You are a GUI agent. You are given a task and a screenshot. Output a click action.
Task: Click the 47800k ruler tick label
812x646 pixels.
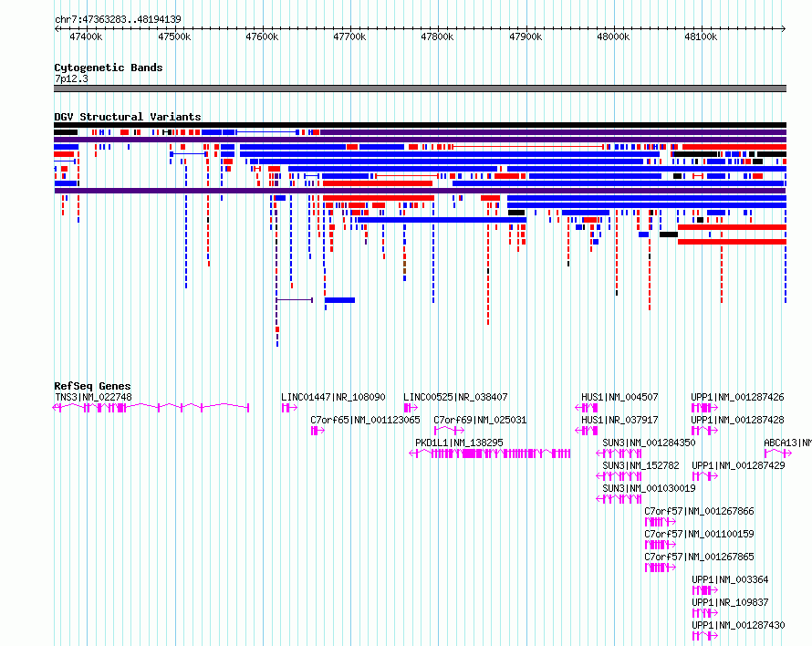[437, 36]
